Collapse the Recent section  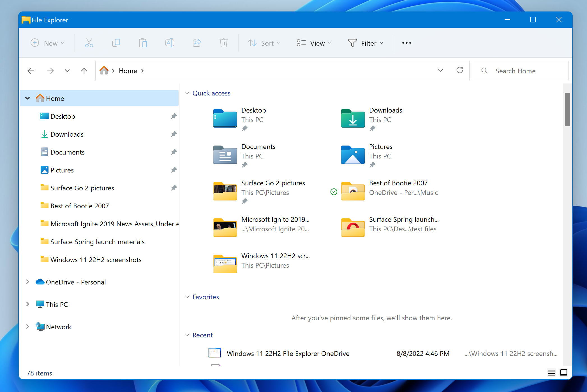pos(187,335)
